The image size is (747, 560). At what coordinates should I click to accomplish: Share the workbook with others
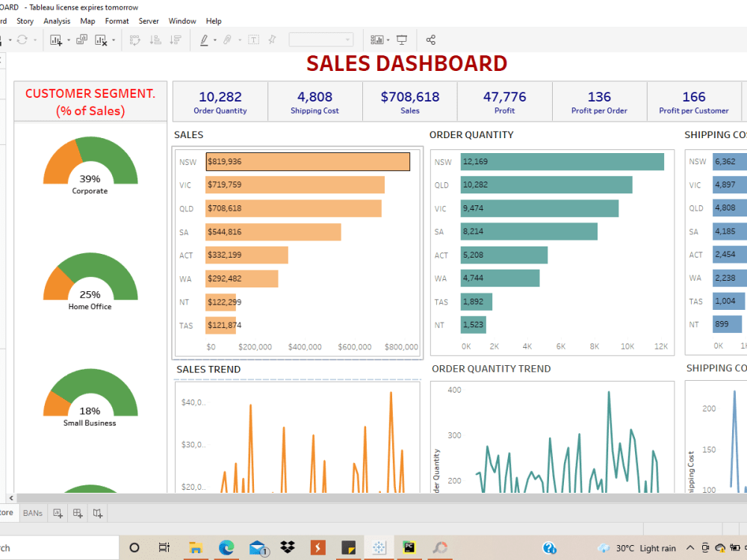click(430, 40)
